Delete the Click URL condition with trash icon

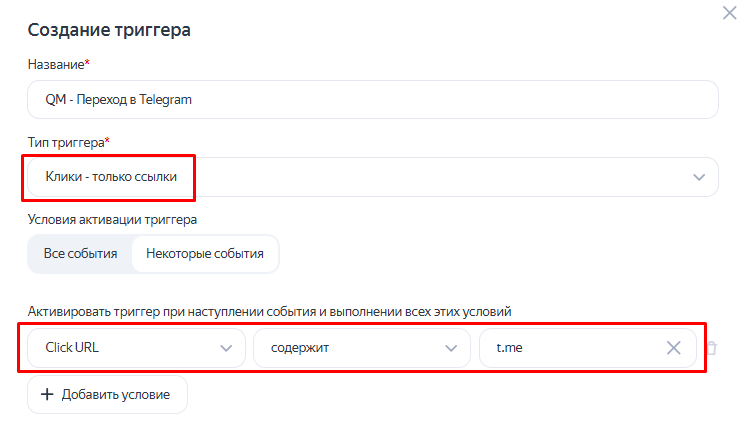tap(712, 348)
